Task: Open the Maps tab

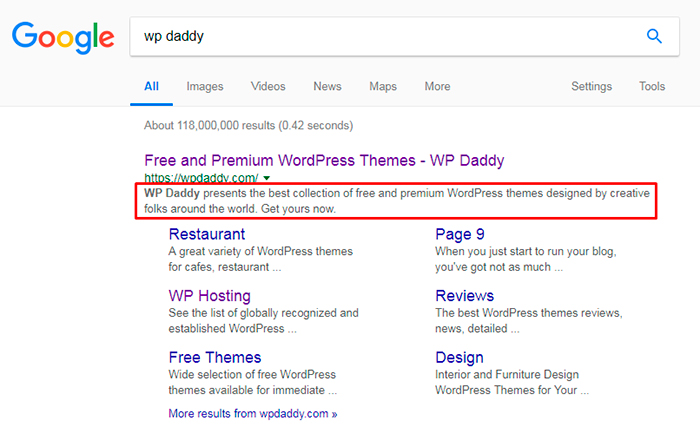Action: [x=383, y=86]
